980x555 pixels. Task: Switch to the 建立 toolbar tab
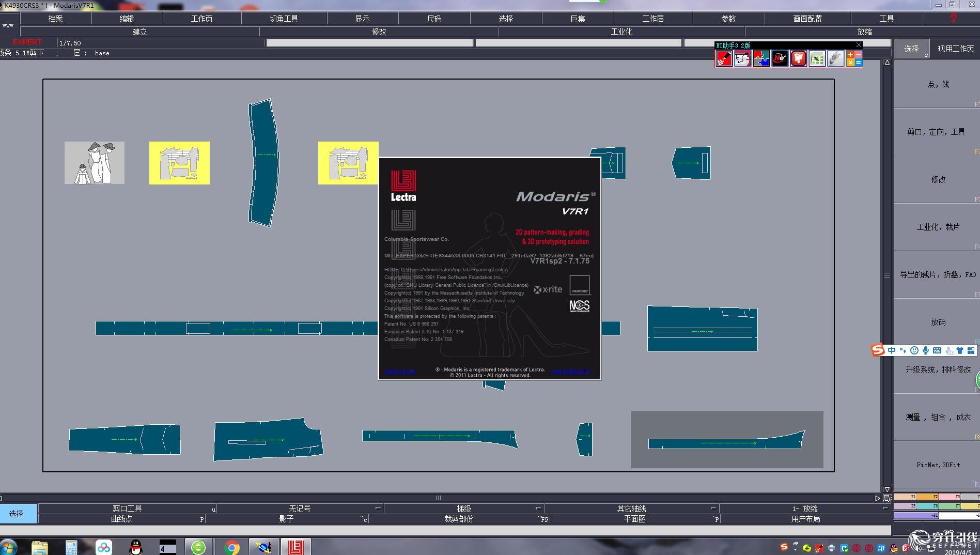coord(140,32)
